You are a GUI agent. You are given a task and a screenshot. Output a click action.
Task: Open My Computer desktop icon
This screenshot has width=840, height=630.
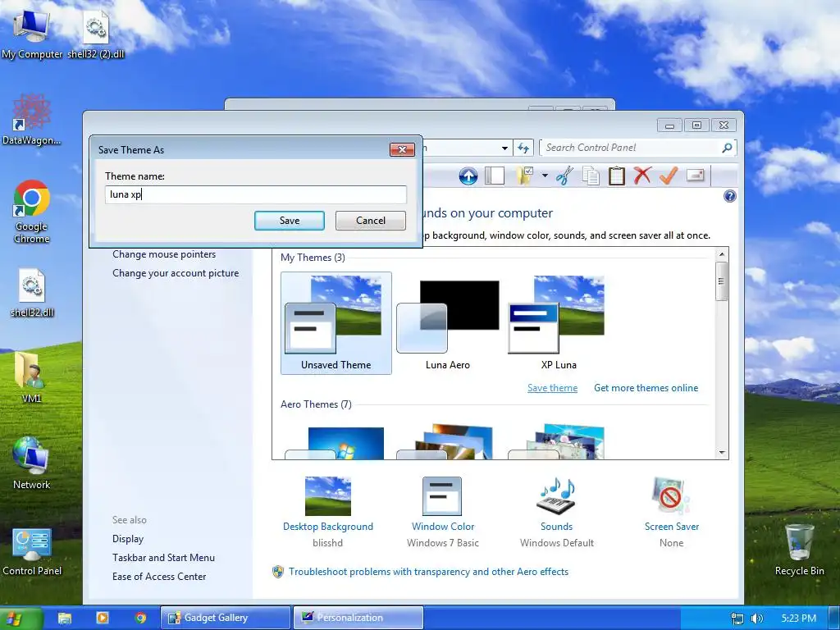(31, 34)
